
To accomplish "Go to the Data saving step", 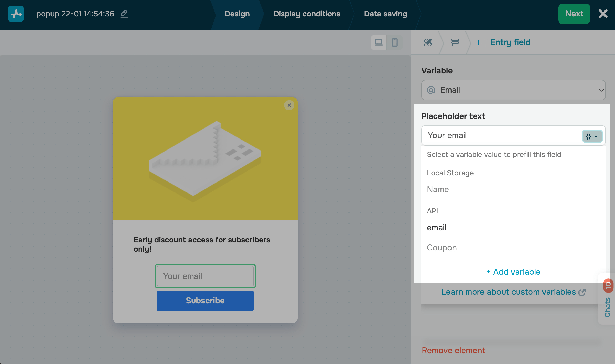I will pos(385,14).
